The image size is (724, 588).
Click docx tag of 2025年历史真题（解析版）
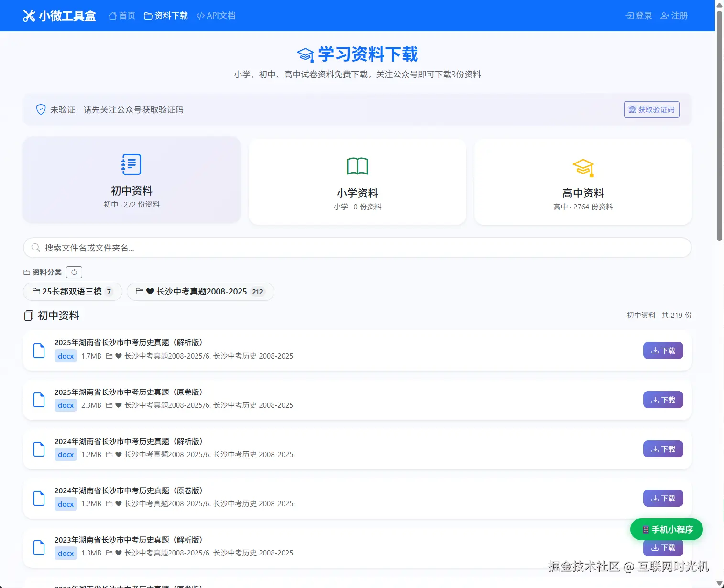click(66, 356)
